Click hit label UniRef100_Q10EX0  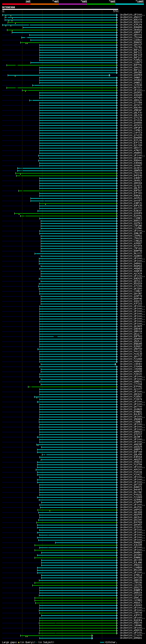[x=131, y=168]
